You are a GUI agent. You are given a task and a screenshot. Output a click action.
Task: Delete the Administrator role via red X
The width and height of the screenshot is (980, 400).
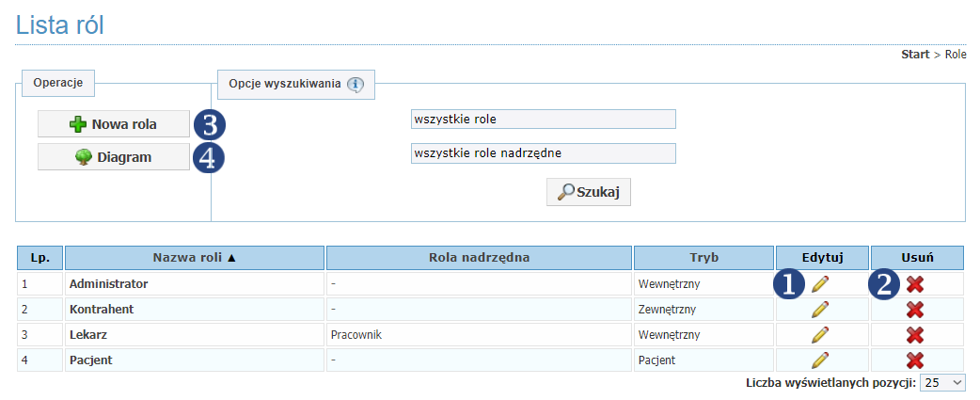point(915,284)
